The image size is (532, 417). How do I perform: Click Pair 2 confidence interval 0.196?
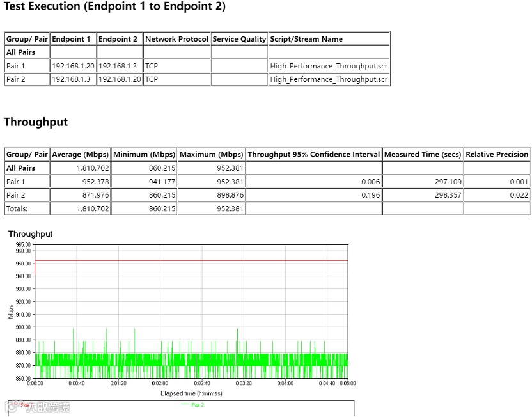pos(370,195)
